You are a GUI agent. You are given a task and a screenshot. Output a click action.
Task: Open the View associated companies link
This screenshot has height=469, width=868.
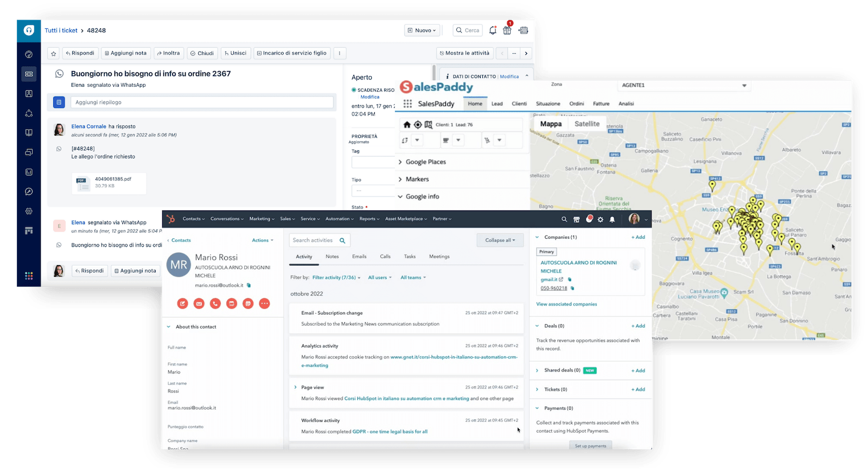[566, 304]
